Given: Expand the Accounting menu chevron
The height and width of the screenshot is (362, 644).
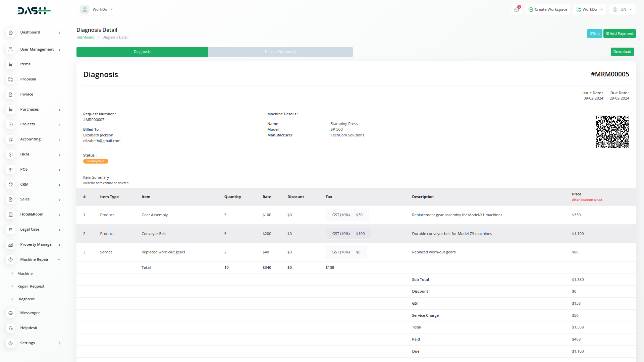Looking at the screenshot, I should 59,139.
